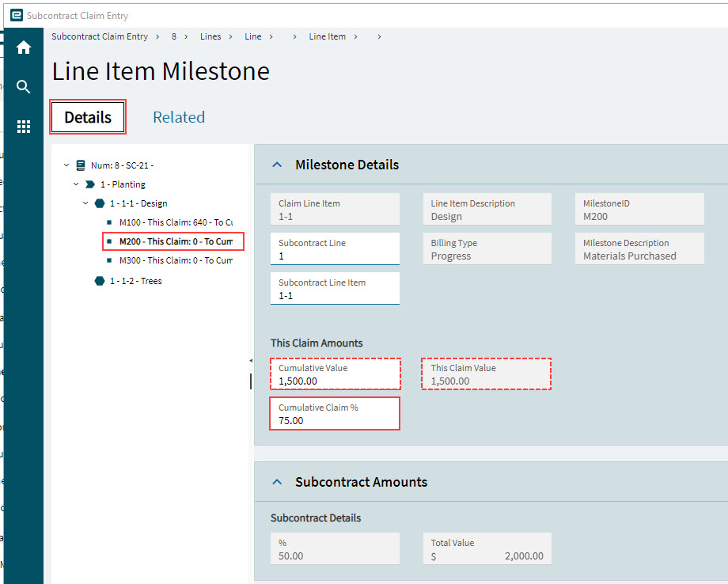Click the This Claim Amounts heading
Screen dimensions: 728x584
point(317,343)
